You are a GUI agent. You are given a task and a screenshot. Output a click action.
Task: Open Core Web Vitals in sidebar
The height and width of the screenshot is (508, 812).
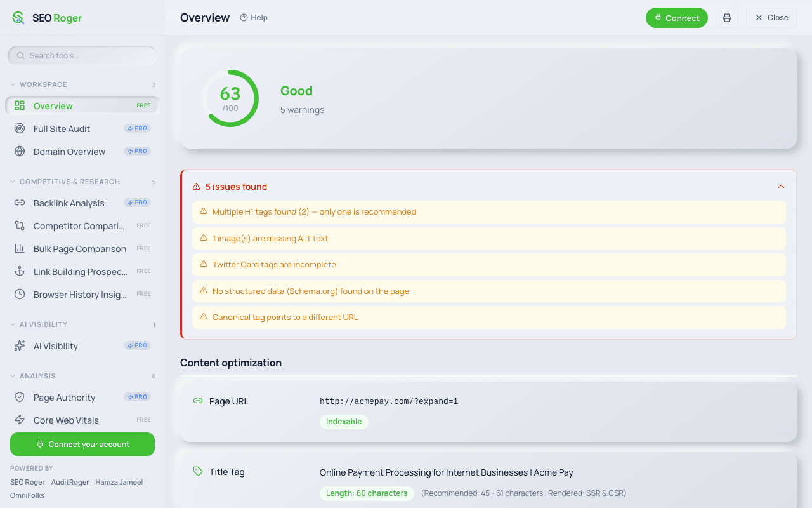[82, 420]
